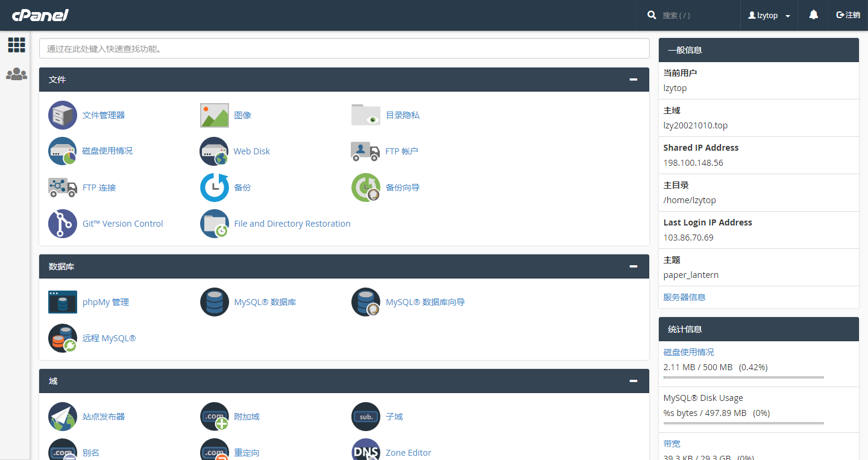
Task: Click the disk usage progress bar
Action: pos(744,377)
